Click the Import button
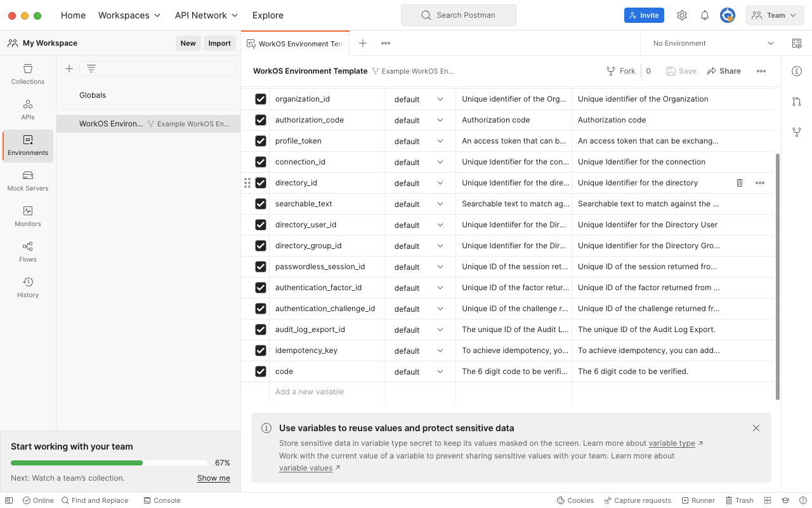 point(219,43)
